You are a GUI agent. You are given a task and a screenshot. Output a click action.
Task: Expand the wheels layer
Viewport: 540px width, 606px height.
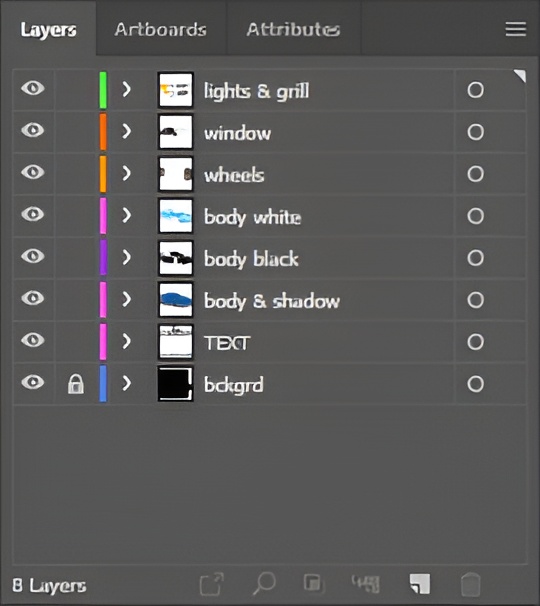(x=126, y=174)
